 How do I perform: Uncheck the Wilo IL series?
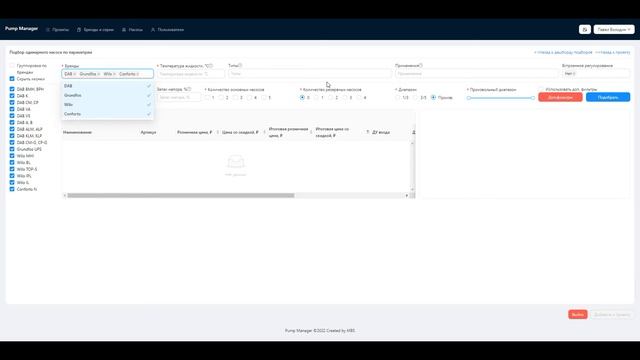(x=12, y=182)
